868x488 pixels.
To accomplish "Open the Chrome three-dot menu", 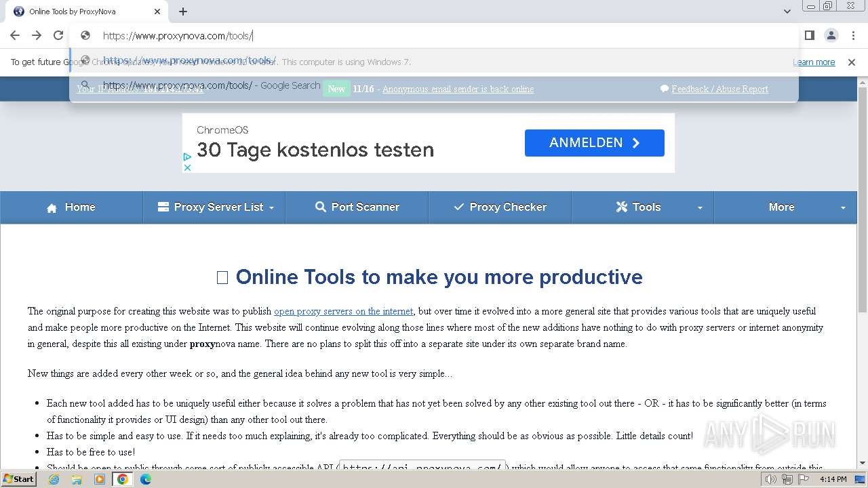I will 852,35.
